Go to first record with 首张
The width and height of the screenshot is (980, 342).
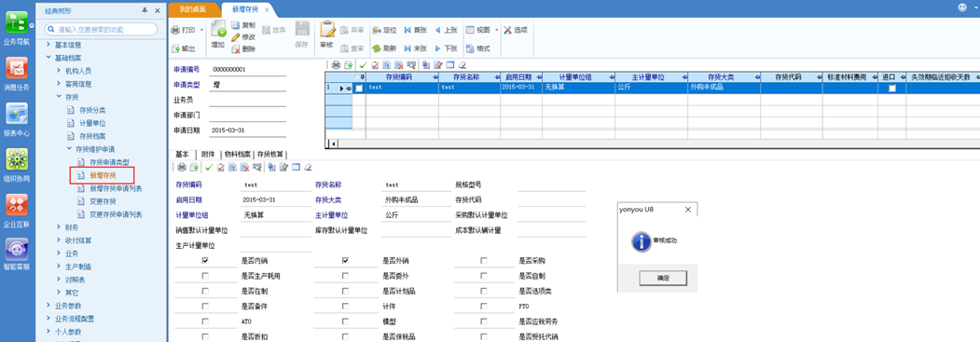point(416,30)
